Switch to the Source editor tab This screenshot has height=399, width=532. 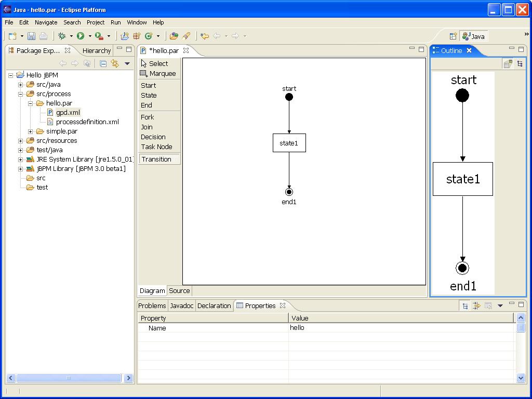pyautogui.click(x=179, y=291)
